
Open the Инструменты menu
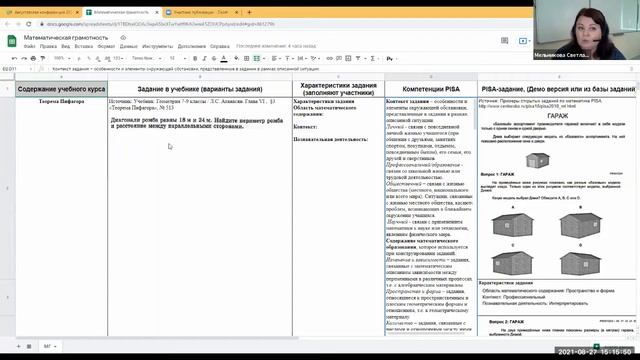tap(158, 47)
